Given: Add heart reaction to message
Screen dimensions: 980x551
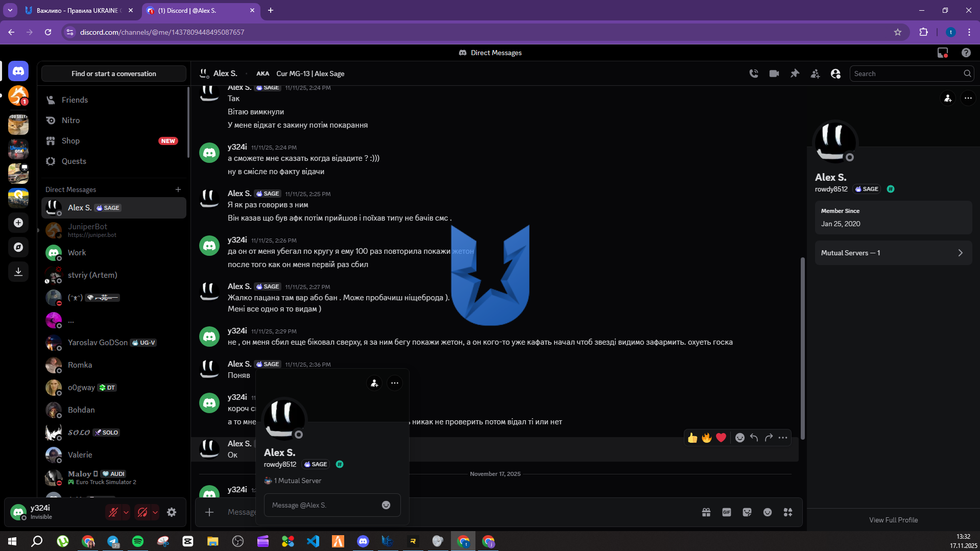Looking at the screenshot, I should pyautogui.click(x=721, y=438).
